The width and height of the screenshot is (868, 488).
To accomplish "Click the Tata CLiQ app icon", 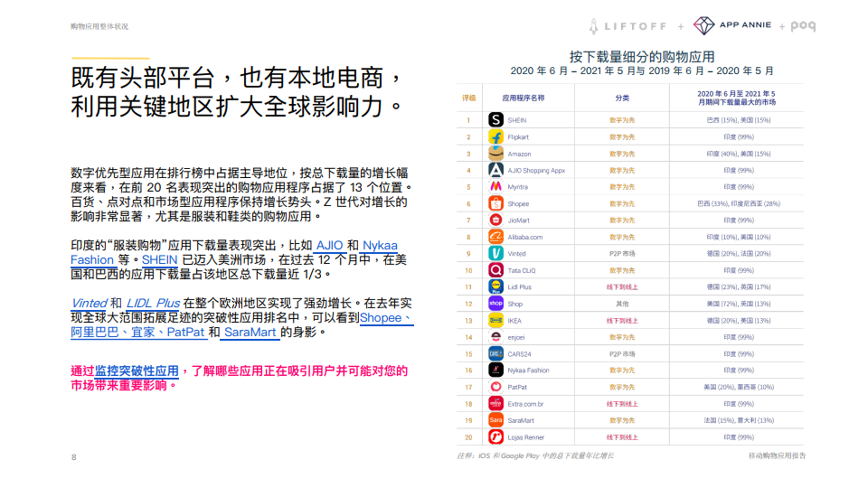I will pyautogui.click(x=495, y=270).
